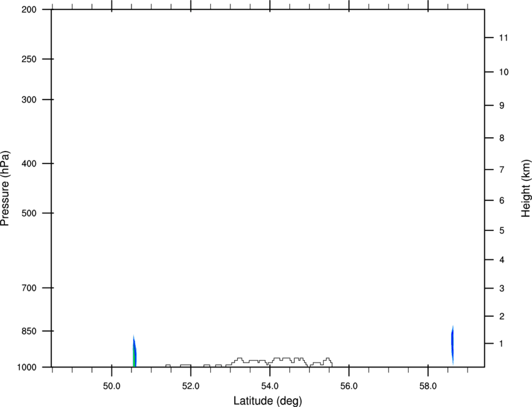
Task: Click the Height (km) axis title
Action: (526, 188)
